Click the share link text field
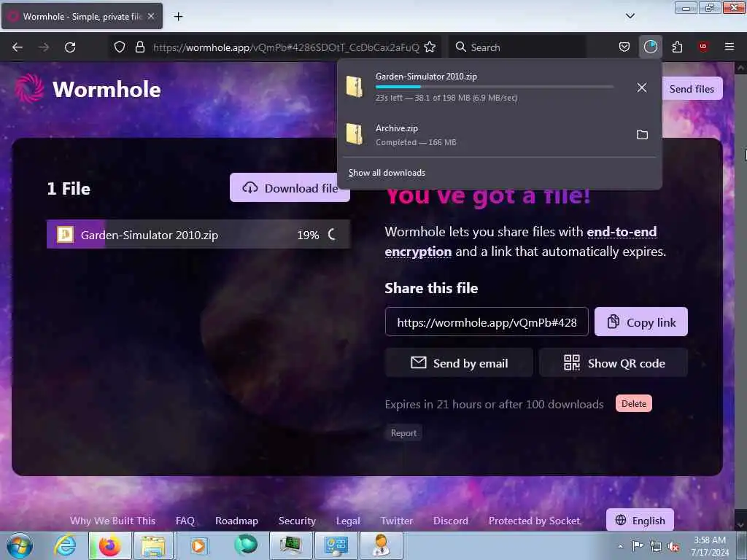747x560 pixels. pyautogui.click(x=487, y=322)
